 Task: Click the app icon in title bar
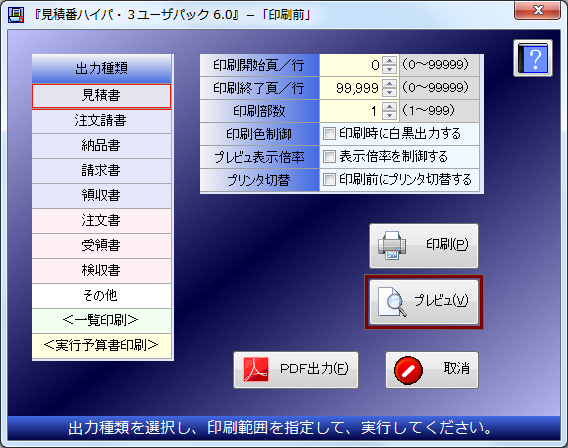tap(16, 15)
